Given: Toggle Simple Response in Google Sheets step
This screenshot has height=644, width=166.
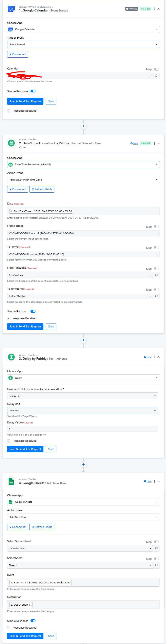Looking at the screenshot, I should [x=33, y=621].
